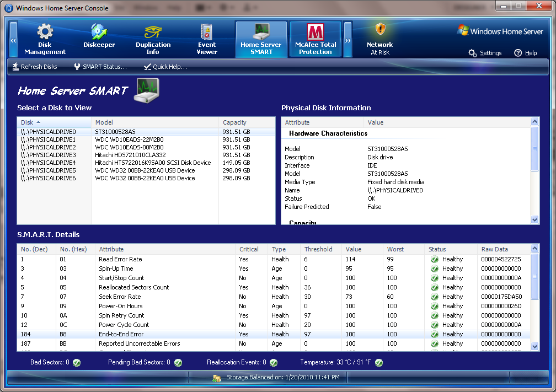Select disk PHYSICALDRIVE2
The width and height of the screenshot is (556, 392).
[146, 147]
